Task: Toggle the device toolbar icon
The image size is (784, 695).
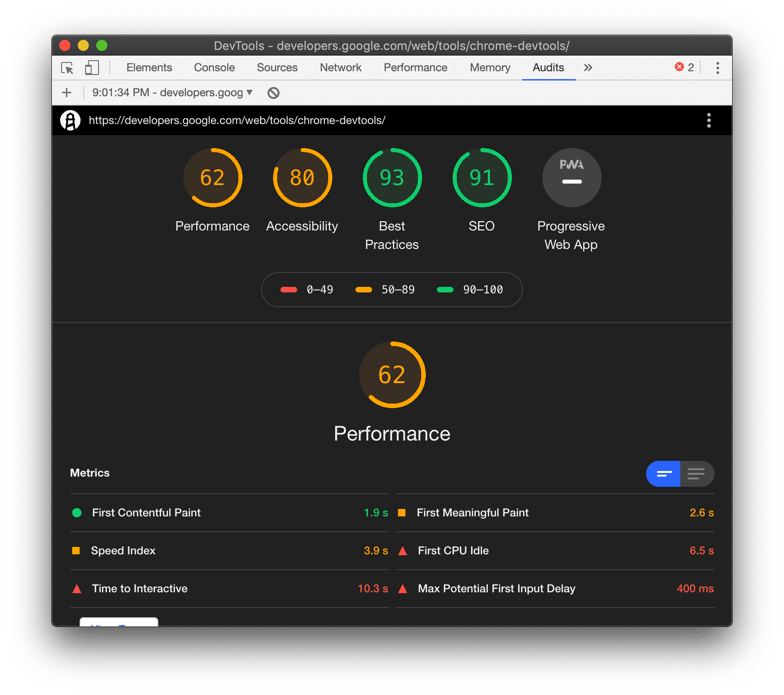Action: (91, 68)
